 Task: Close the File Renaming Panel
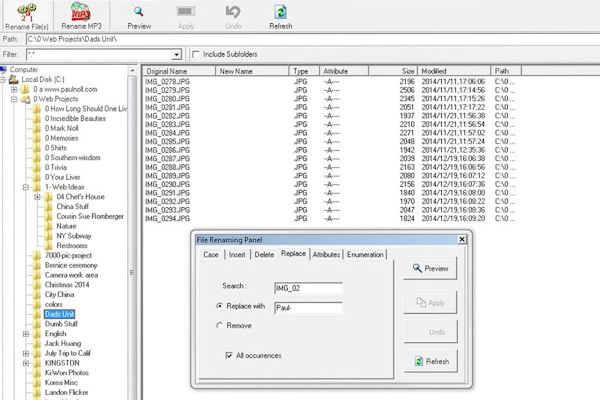(x=462, y=239)
